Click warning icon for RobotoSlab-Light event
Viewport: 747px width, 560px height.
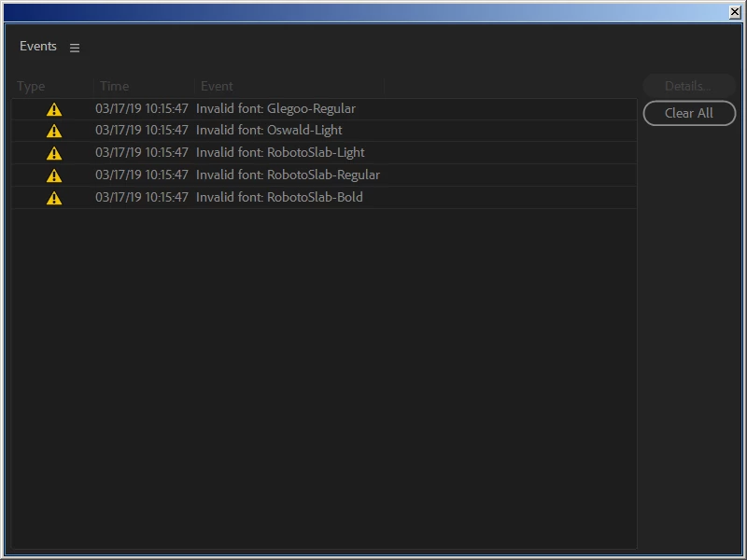(54, 153)
